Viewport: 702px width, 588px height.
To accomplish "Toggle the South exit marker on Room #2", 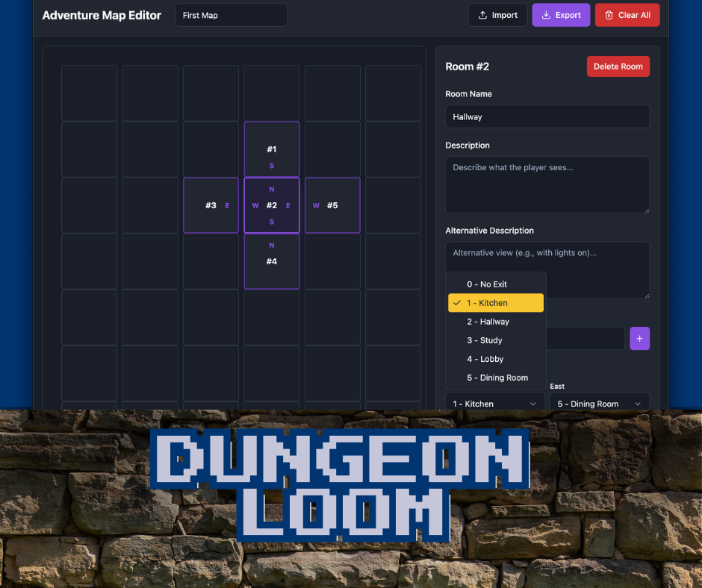I will pos(272,222).
